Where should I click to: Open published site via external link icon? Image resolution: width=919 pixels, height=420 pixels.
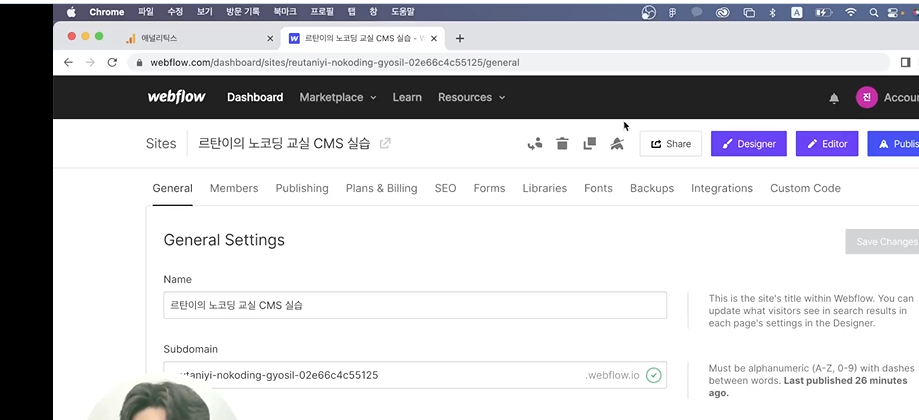[x=385, y=144]
